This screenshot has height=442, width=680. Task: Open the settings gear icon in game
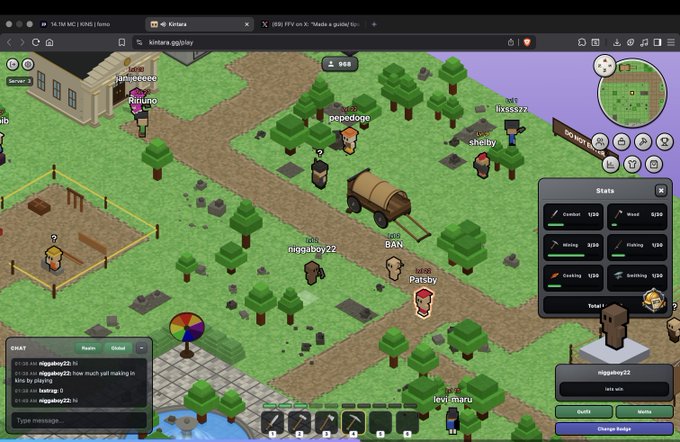(28, 64)
